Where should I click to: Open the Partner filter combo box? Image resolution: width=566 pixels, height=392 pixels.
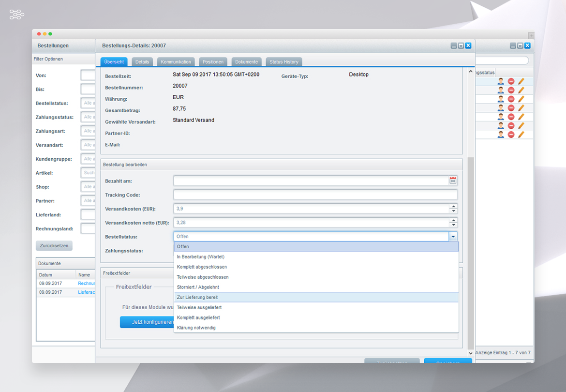pos(88,201)
